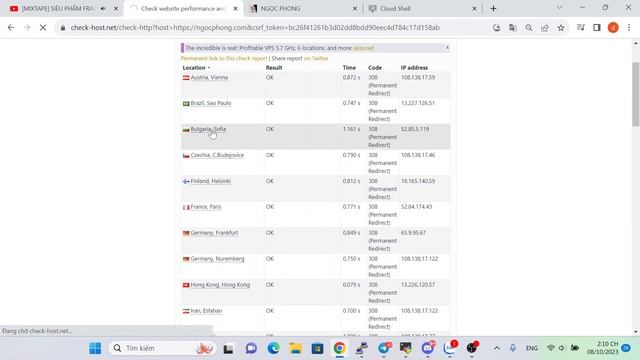Open the Germany, Nuremberg location link
The width and height of the screenshot is (640, 360).
pyautogui.click(x=218, y=259)
